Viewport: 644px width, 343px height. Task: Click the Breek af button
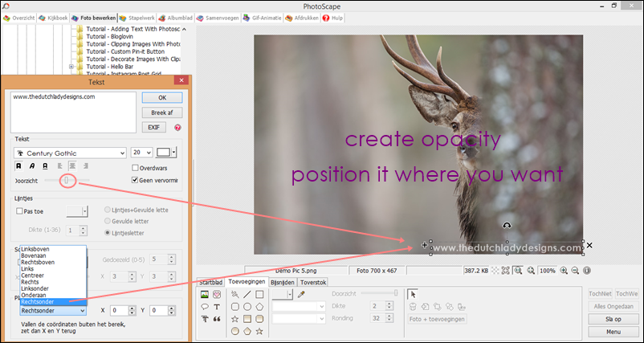162,112
